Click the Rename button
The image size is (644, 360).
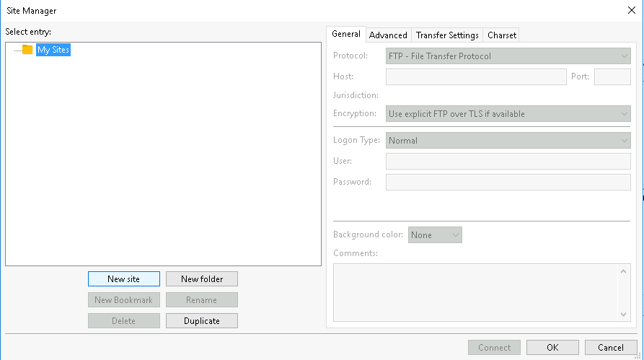click(x=202, y=300)
